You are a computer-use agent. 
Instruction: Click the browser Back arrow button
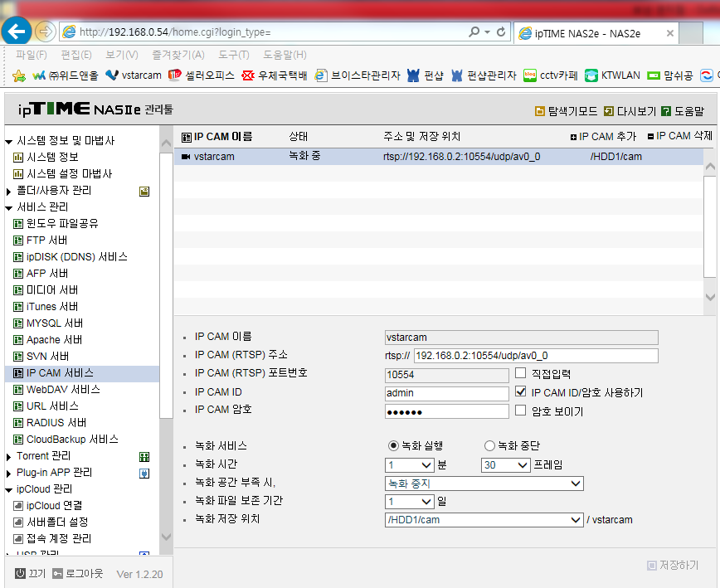click(x=17, y=32)
